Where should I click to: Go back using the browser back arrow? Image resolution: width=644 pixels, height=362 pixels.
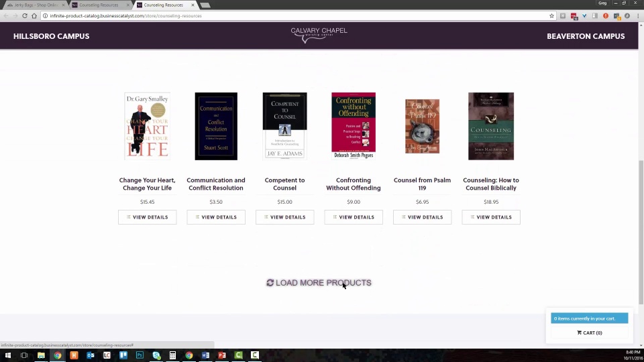click(6, 15)
